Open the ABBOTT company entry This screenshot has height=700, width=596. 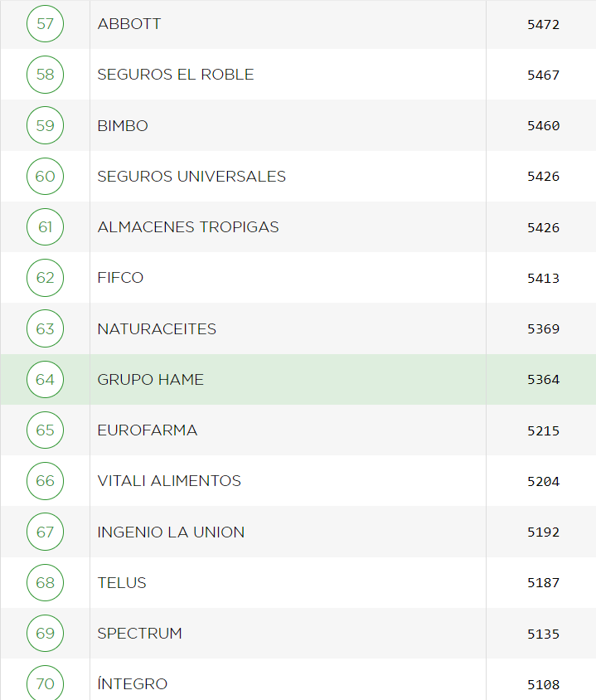(129, 24)
